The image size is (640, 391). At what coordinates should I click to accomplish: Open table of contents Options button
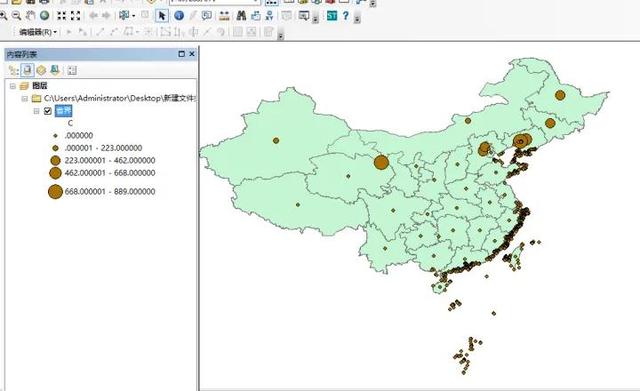(x=72, y=70)
